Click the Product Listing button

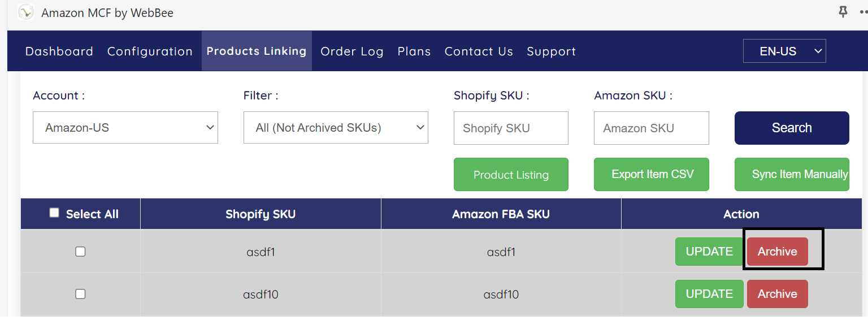511,174
